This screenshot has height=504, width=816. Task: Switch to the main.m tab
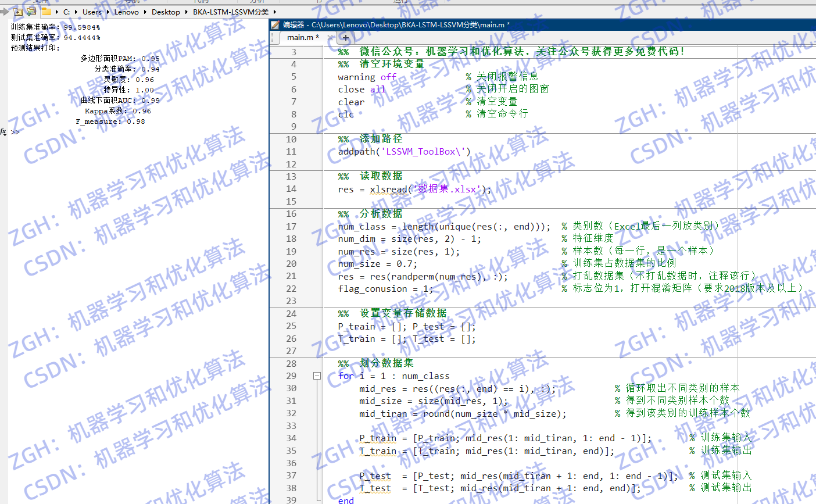click(x=302, y=37)
